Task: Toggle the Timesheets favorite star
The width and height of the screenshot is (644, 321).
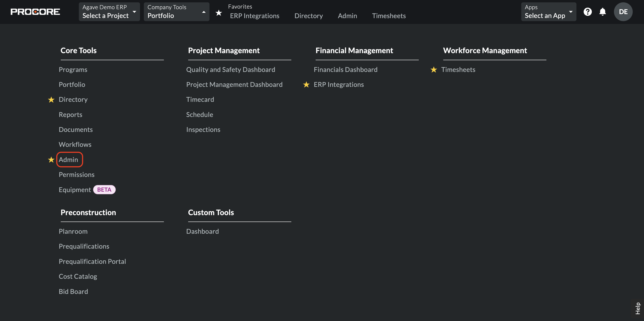Action: [x=434, y=70]
